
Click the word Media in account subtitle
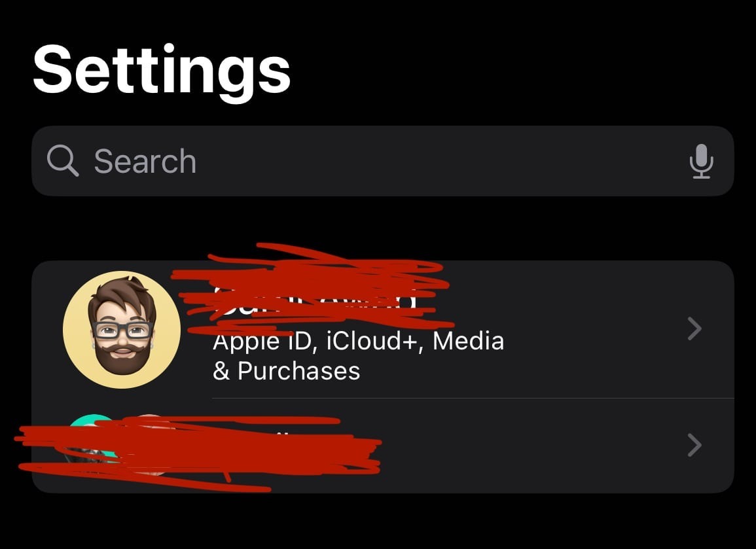[468, 342]
